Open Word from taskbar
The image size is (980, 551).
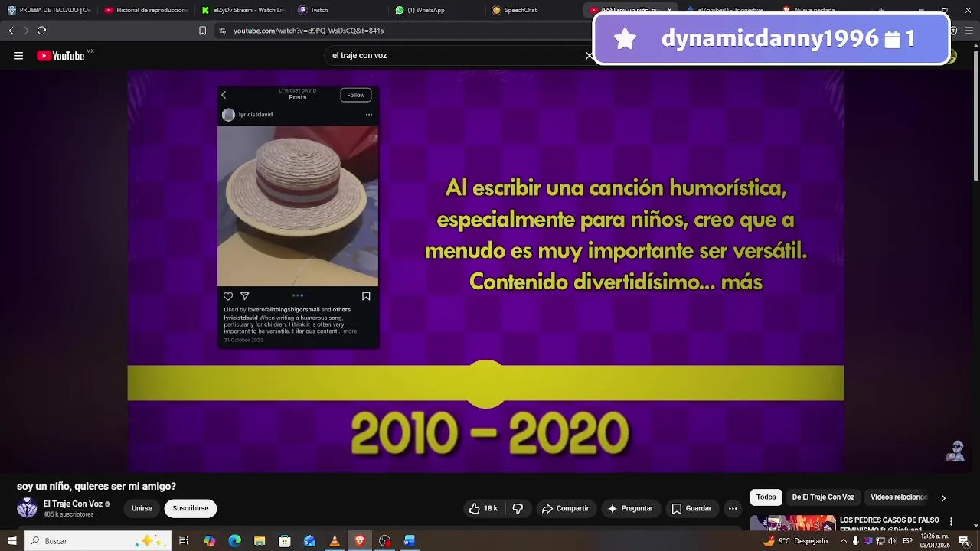click(x=410, y=541)
